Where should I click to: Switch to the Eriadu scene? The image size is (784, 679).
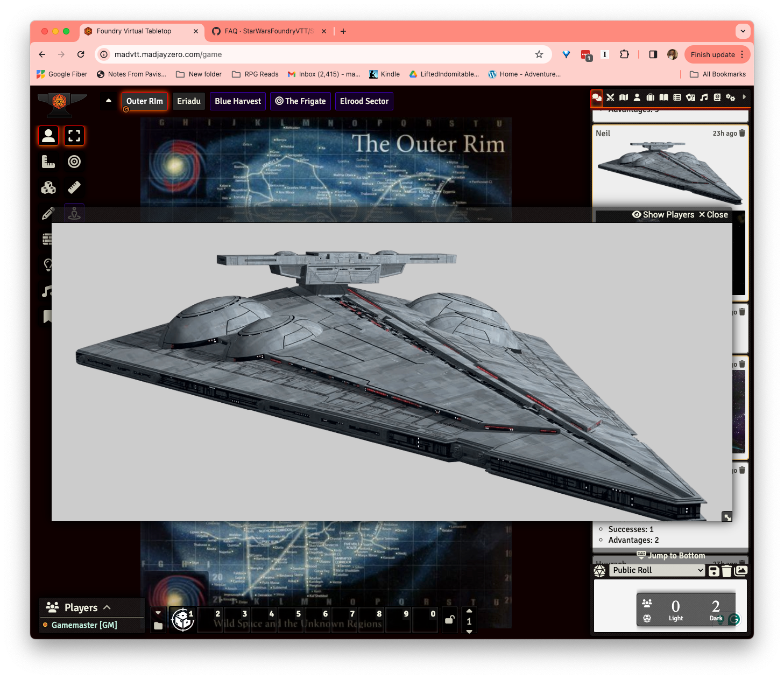[189, 101]
